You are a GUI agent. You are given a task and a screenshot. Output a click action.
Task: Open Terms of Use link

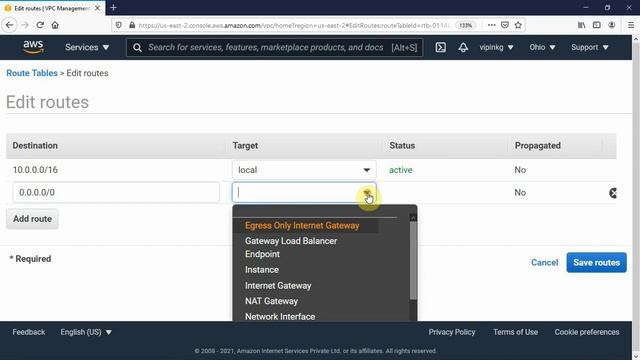pyautogui.click(x=516, y=332)
